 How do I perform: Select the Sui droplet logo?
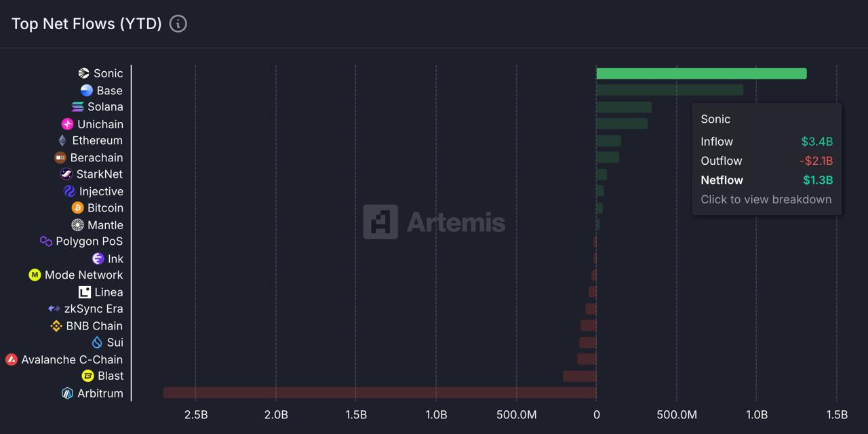(x=97, y=342)
